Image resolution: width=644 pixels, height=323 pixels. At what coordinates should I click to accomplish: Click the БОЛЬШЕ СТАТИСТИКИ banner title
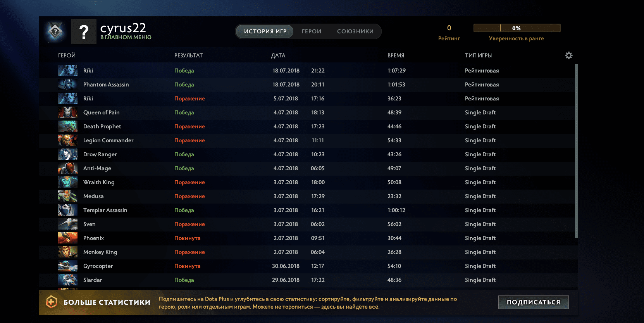107,302
